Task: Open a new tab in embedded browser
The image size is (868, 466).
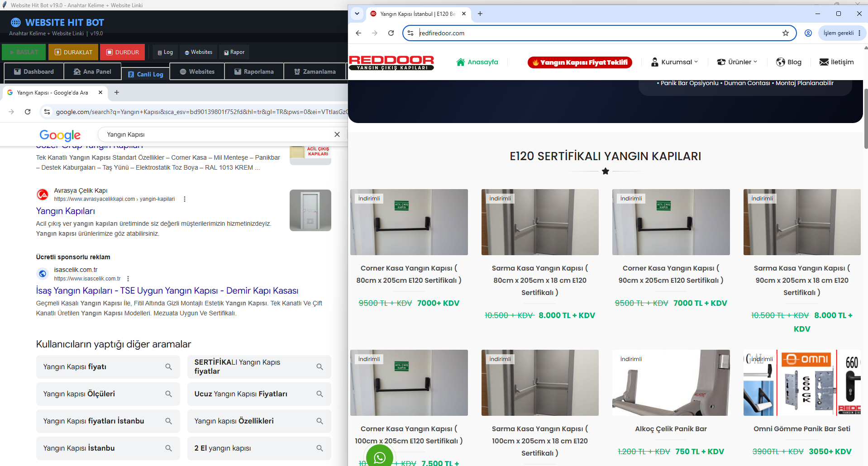Action: pos(117,92)
